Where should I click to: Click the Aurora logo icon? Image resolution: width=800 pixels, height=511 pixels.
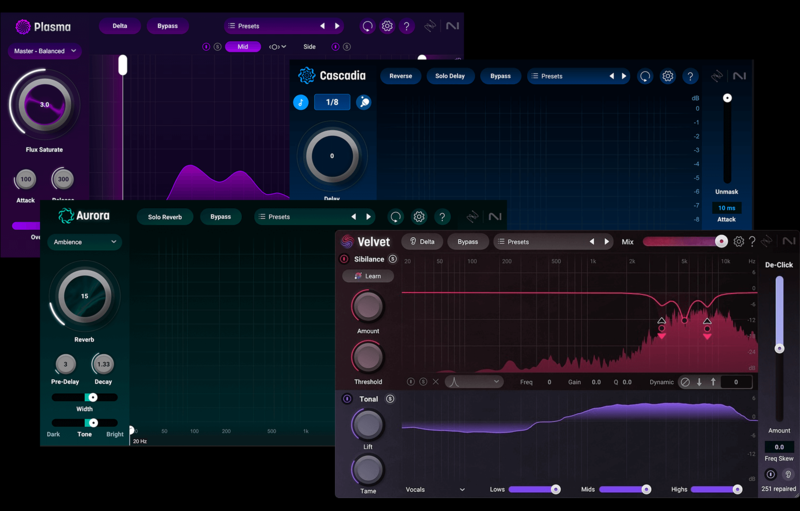click(66, 216)
